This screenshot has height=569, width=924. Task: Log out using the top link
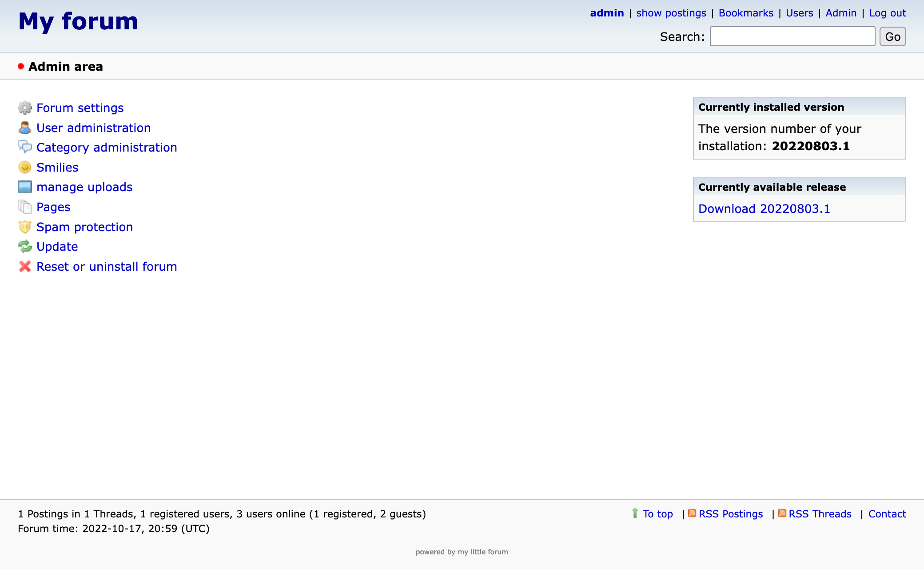point(887,13)
